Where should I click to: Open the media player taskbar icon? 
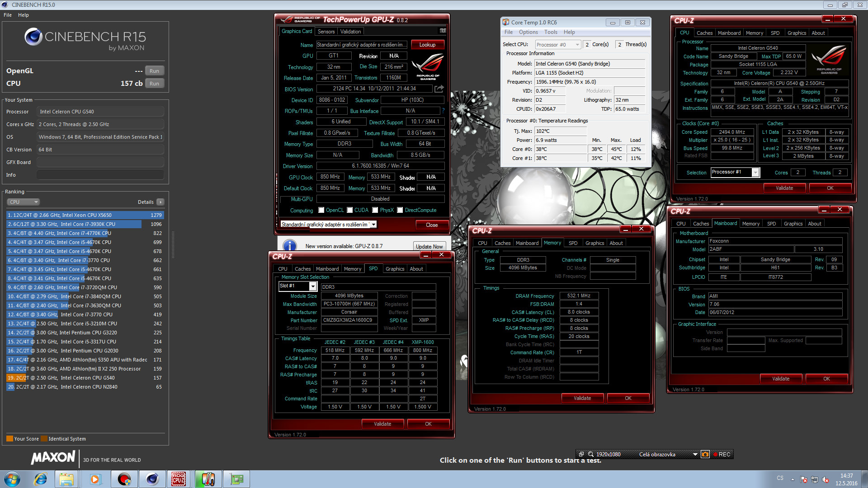pyautogui.click(x=95, y=479)
